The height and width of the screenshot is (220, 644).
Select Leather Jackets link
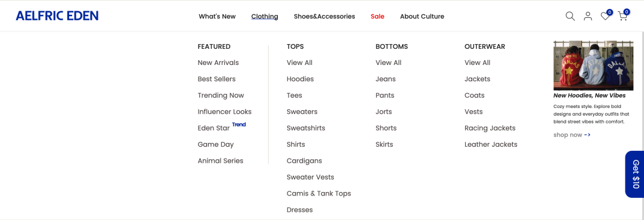tap(491, 144)
